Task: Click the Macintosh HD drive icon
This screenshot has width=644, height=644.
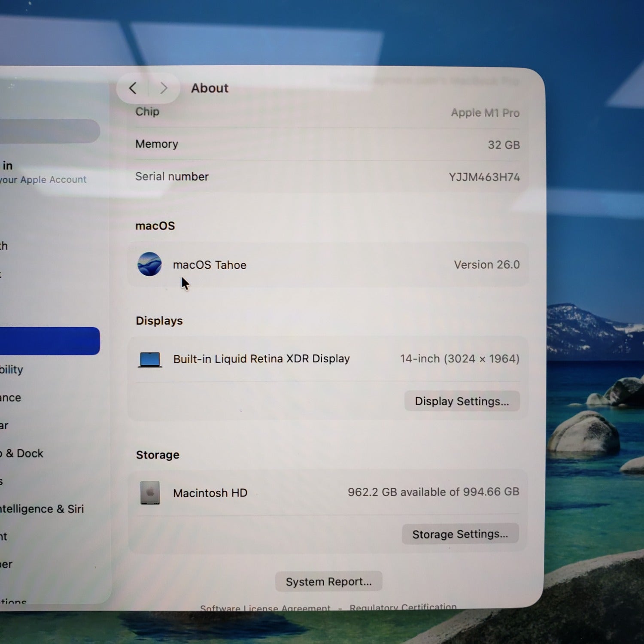Action: coord(150,492)
